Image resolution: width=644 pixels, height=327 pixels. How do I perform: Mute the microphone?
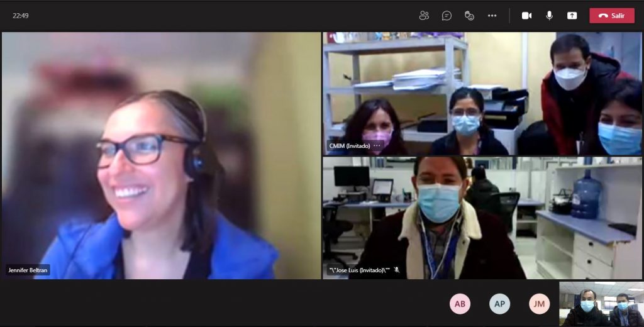coord(549,16)
